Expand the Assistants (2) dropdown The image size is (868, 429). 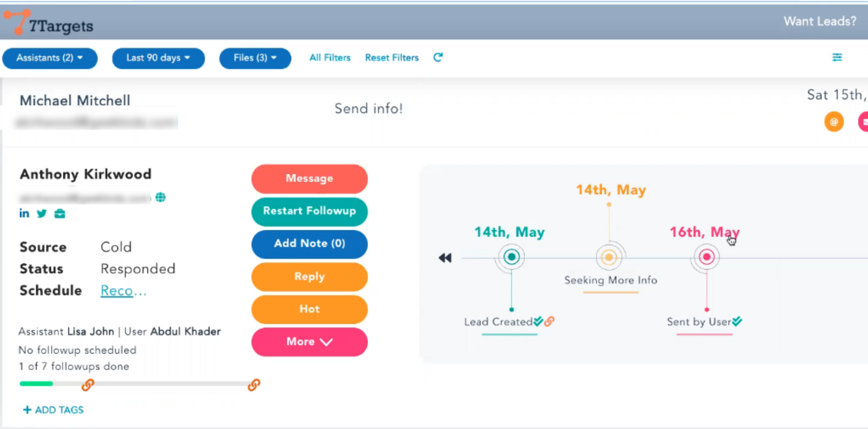pos(50,58)
